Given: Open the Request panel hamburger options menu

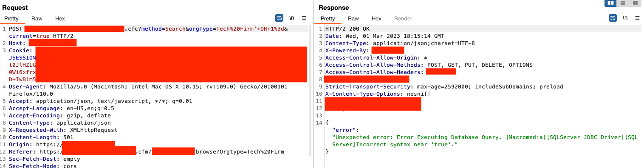Looking at the screenshot, I should [304, 18].
